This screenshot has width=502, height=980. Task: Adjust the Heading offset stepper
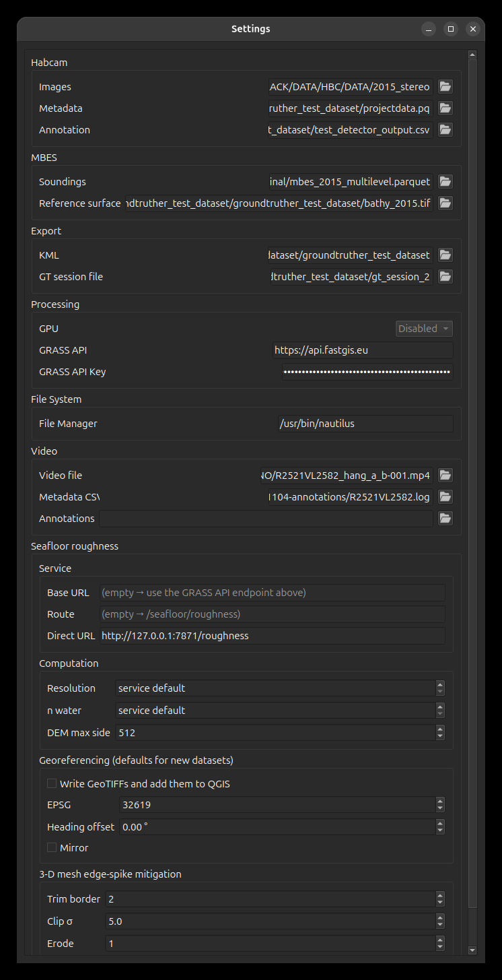click(440, 827)
